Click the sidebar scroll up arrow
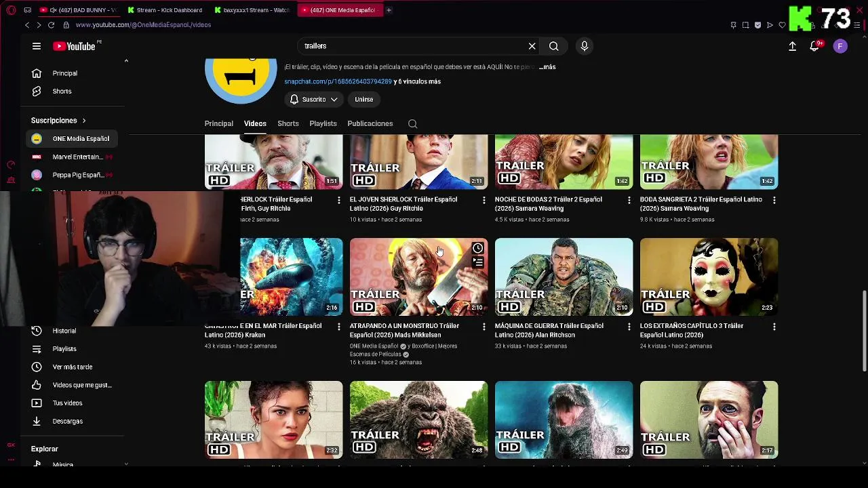 pos(126,61)
